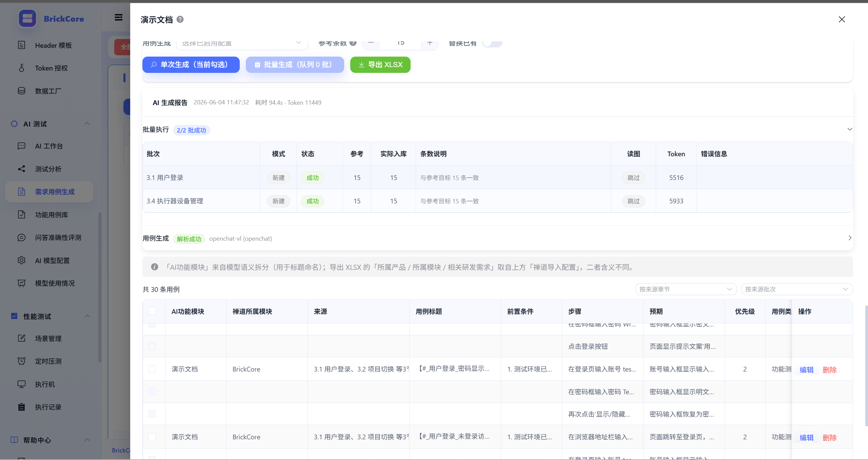The image size is (868, 460).
Task: Toggle the 替换已有 switch
Action: pos(492,43)
